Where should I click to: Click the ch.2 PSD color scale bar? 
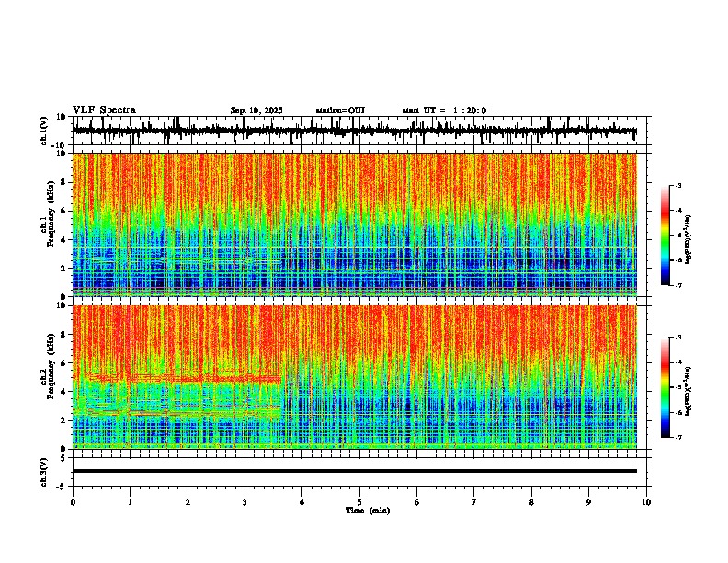click(x=665, y=387)
